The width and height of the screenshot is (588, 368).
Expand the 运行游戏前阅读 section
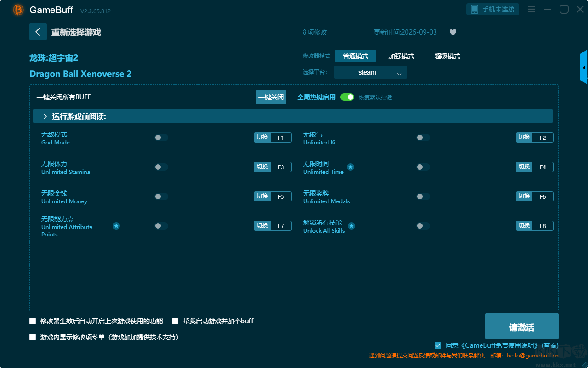pos(293,116)
